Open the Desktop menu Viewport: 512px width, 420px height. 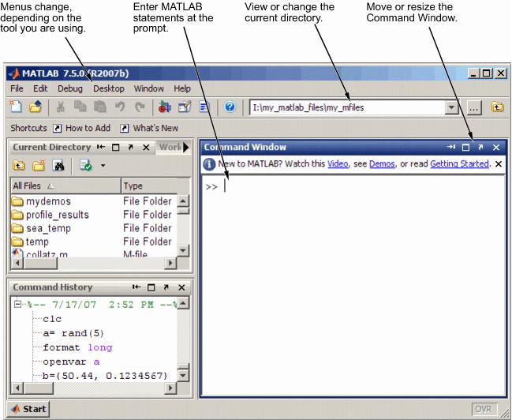[x=108, y=88]
